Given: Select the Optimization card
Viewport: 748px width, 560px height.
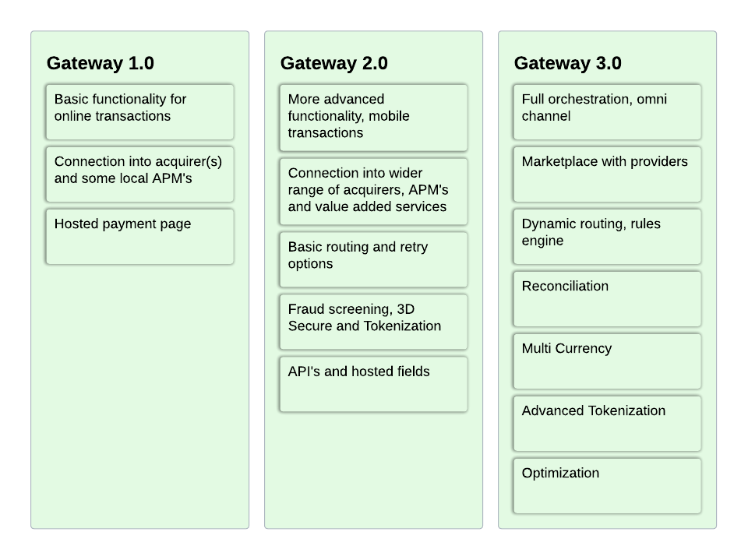Looking at the screenshot, I should [x=607, y=486].
